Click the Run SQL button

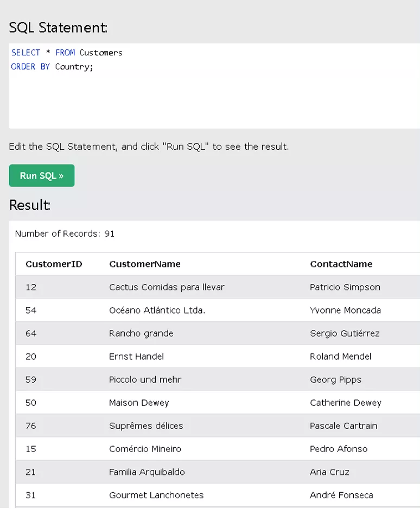click(42, 176)
